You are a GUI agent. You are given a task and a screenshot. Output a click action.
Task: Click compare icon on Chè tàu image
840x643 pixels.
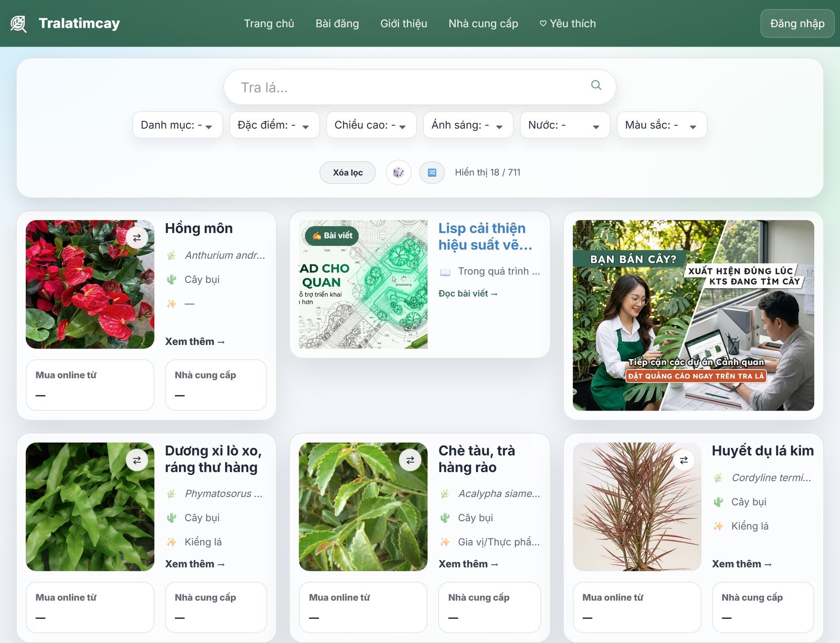coord(410,460)
